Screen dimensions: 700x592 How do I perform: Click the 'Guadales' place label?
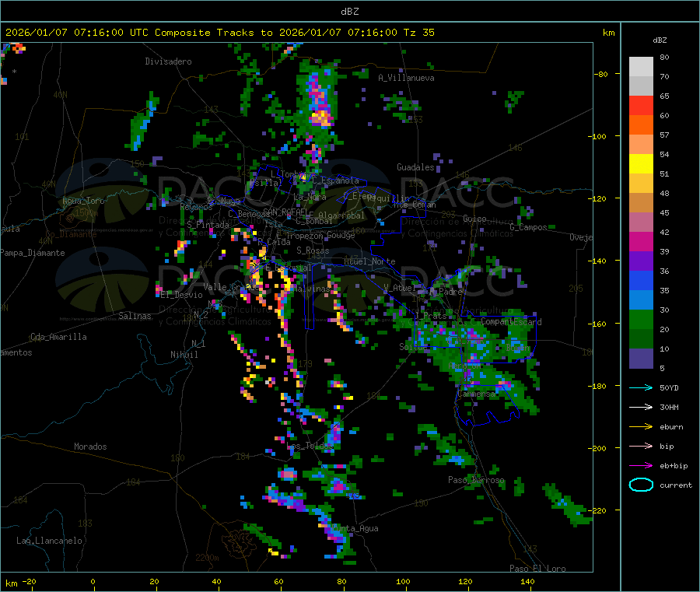pos(415,167)
